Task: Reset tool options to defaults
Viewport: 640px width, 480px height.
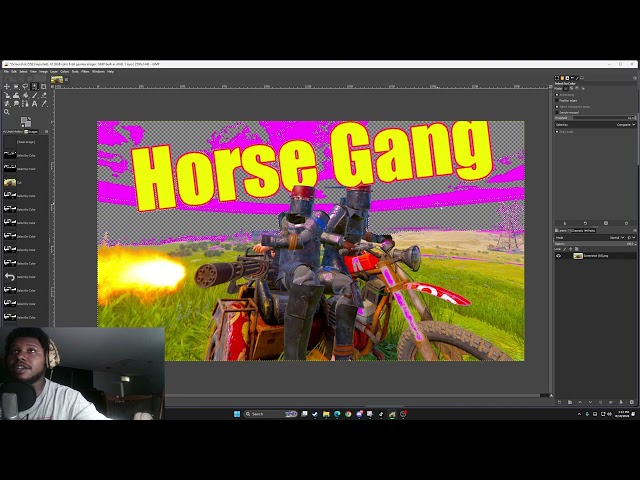Action: [627, 223]
